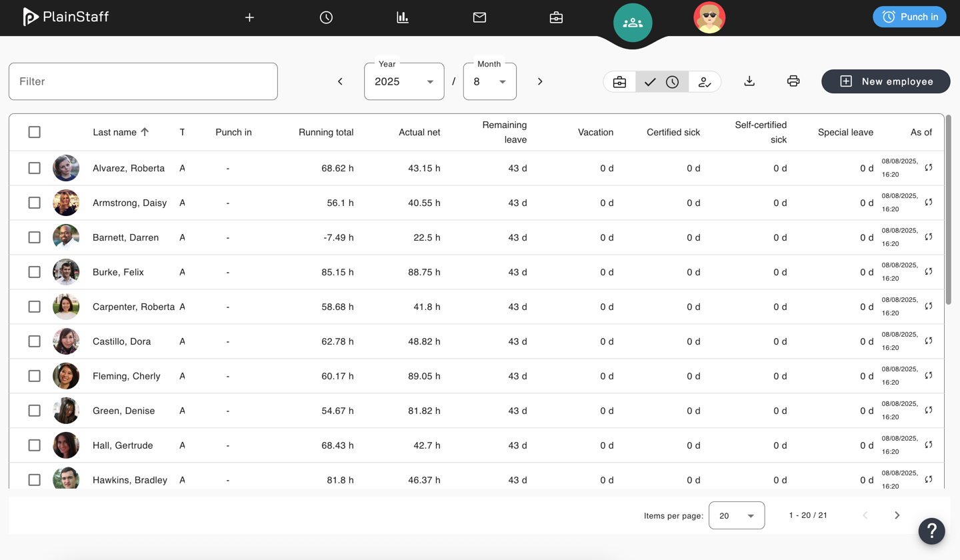The image size is (960, 560).
Task: Refresh data for Barnett, Darren row
Action: coord(929,237)
